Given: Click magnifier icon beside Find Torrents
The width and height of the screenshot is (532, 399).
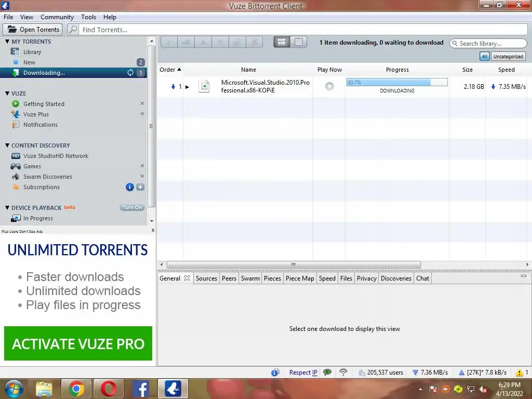Looking at the screenshot, I should coord(73,30).
